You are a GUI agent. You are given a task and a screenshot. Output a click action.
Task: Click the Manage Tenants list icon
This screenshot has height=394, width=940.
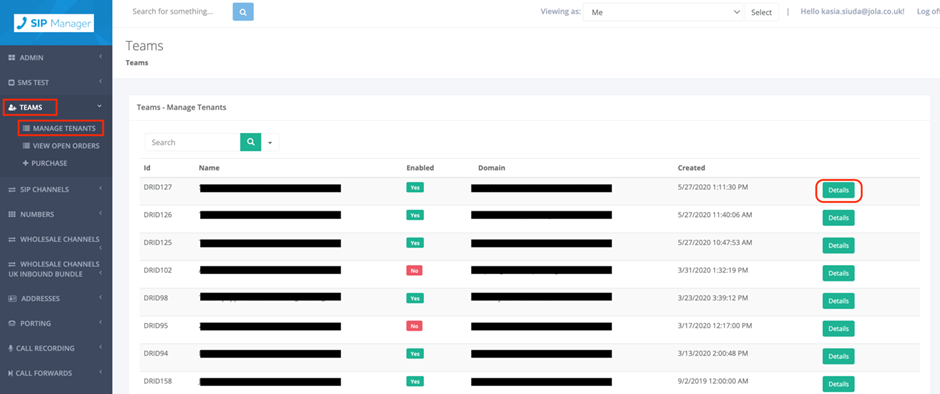pyautogui.click(x=26, y=128)
